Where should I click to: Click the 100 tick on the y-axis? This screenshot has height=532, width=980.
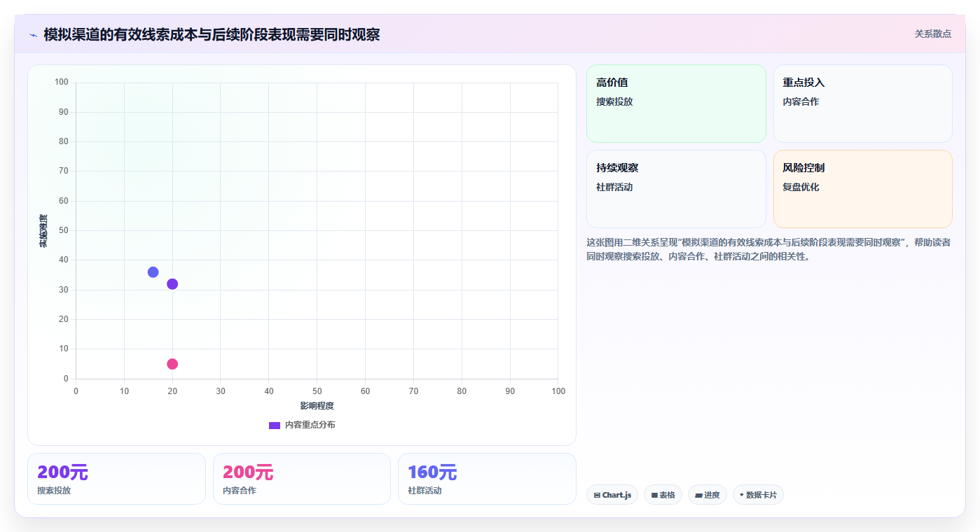pyautogui.click(x=62, y=83)
